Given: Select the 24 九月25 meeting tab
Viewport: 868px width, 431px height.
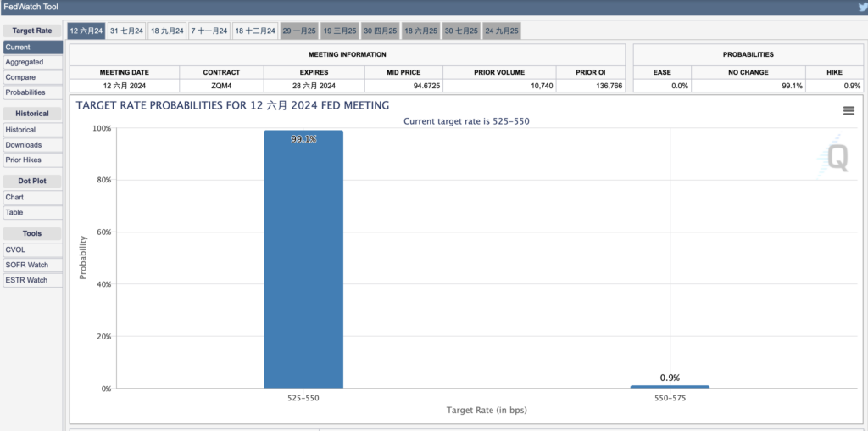Looking at the screenshot, I should coord(502,31).
